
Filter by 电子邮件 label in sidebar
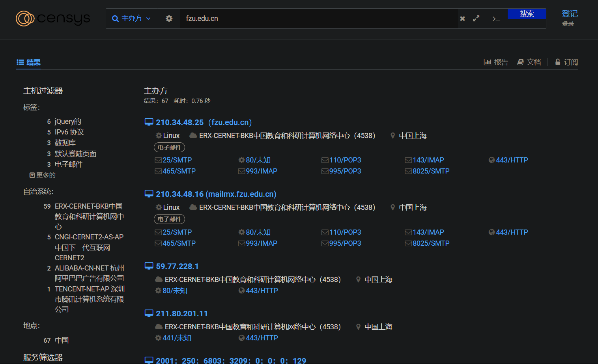(69, 164)
